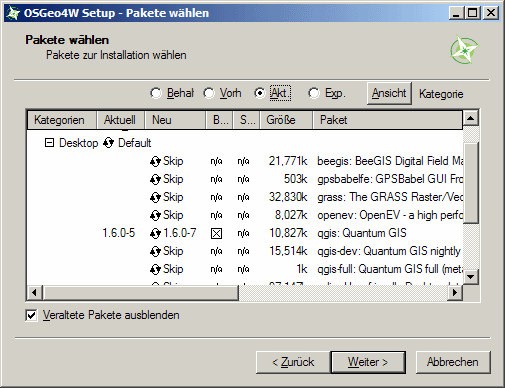Click the horizontal scrollbar thumb

coord(141,293)
